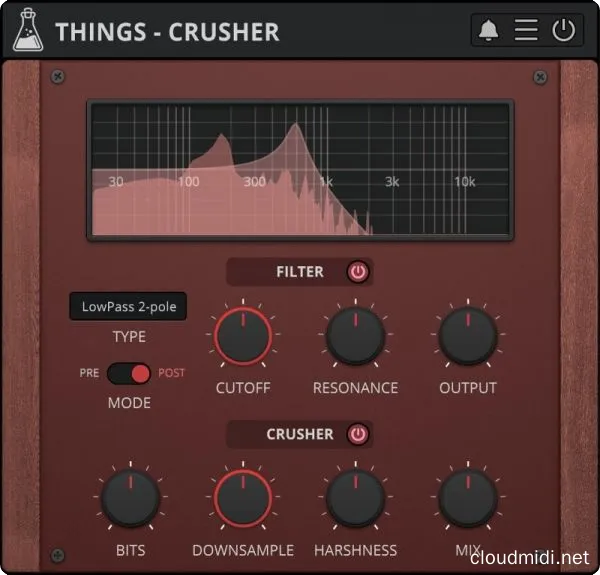Select the PRE mode label

tap(89, 373)
